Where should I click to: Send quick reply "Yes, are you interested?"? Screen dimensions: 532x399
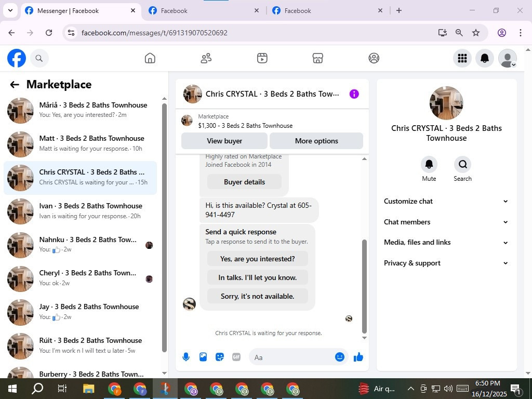pos(258,259)
